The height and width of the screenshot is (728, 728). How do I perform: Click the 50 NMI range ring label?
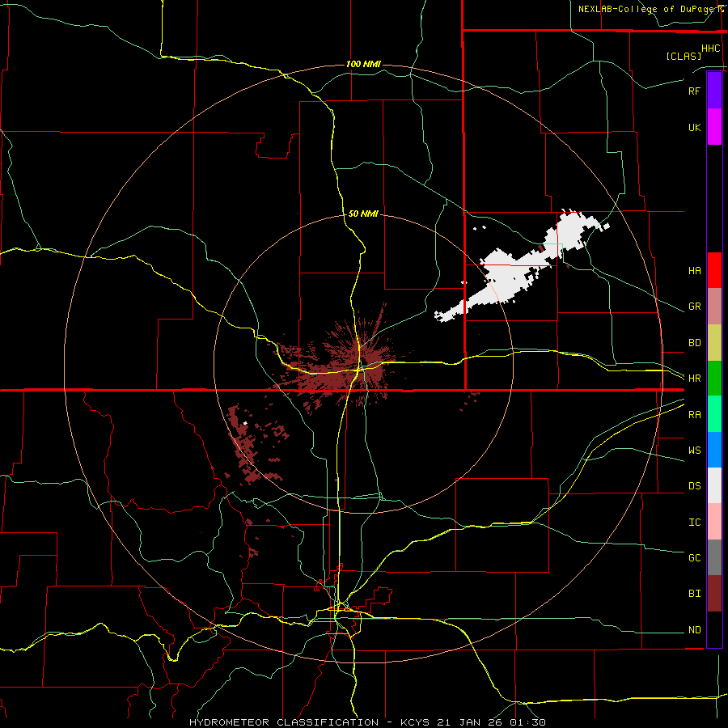click(363, 214)
